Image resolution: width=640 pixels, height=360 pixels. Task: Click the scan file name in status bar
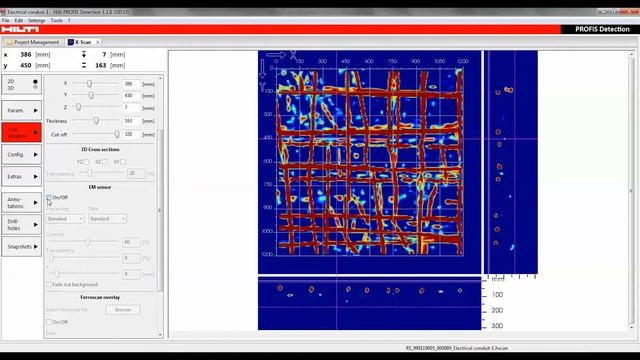tap(457, 348)
